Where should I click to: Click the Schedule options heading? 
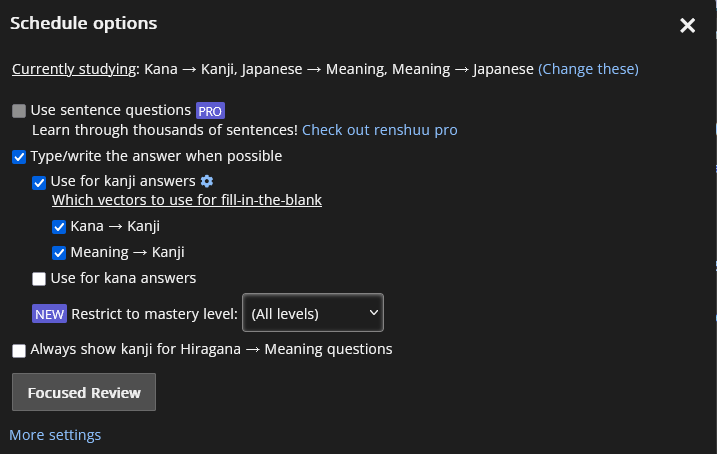pyautogui.click(x=83, y=23)
